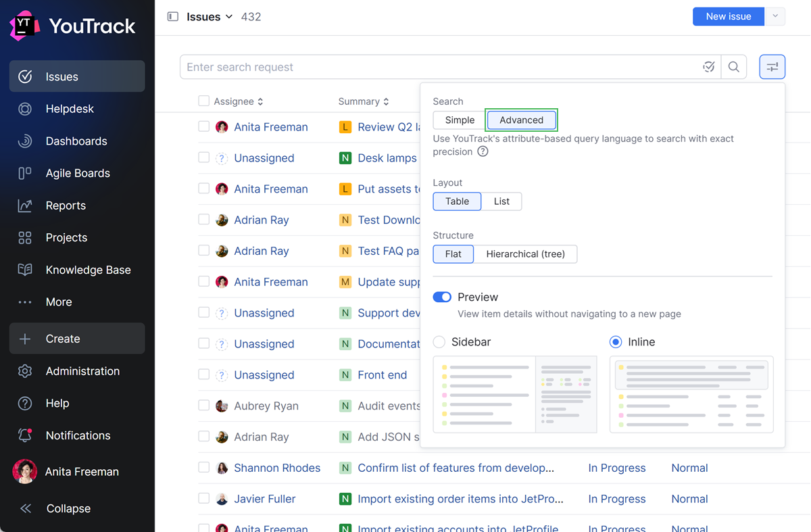Viewport: 811px width, 532px height.
Task: Open 'Add JSON s' issue summary
Action: click(x=389, y=437)
